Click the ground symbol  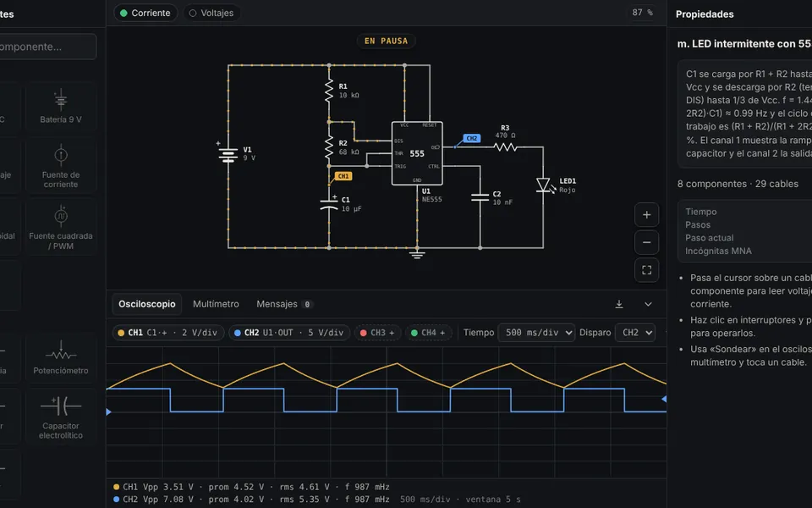click(417, 254)
